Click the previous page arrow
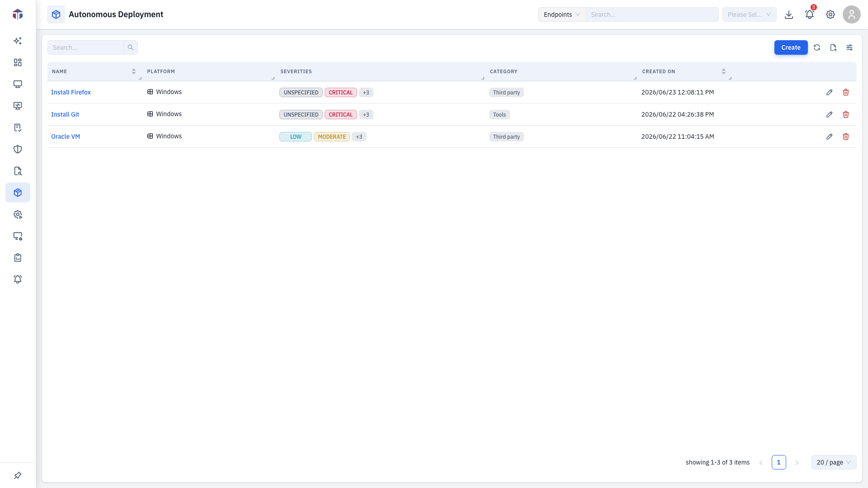 [x=761, y=462]
